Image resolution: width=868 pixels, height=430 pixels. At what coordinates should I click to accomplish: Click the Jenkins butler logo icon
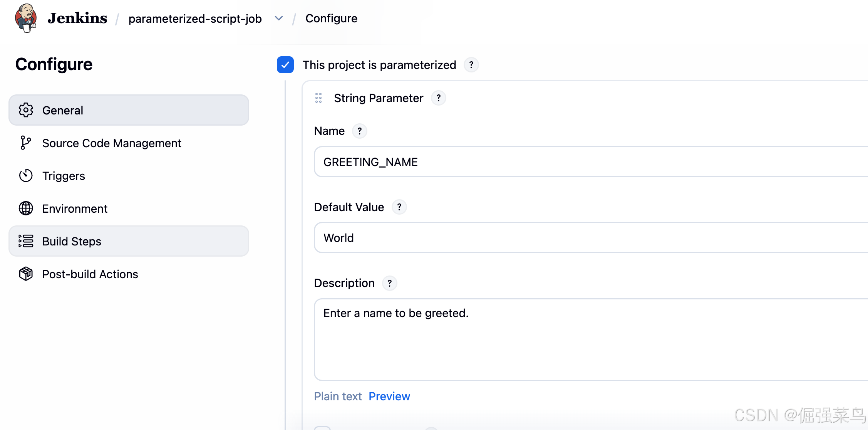25,18
